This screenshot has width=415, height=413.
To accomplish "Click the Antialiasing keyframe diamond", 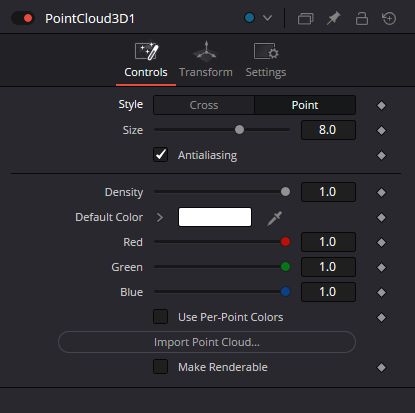I will pos(381,156).
